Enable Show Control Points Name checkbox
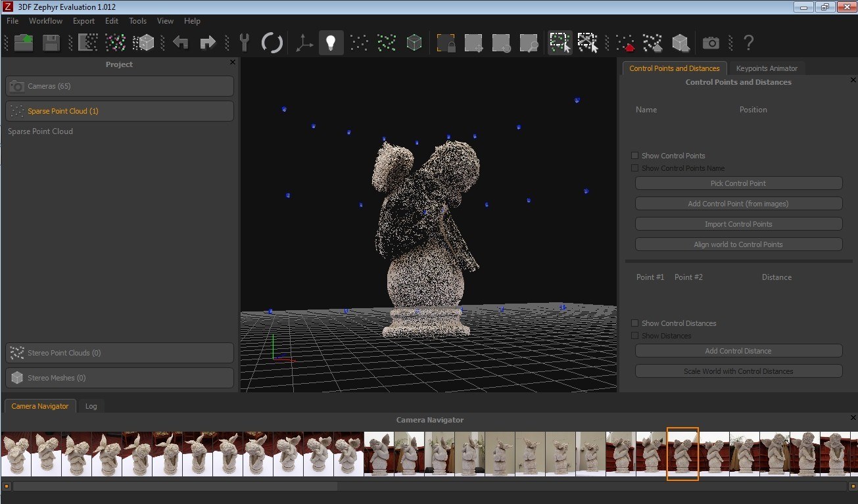The width and height of the screenshot is (858, 504). coord(635,168)
